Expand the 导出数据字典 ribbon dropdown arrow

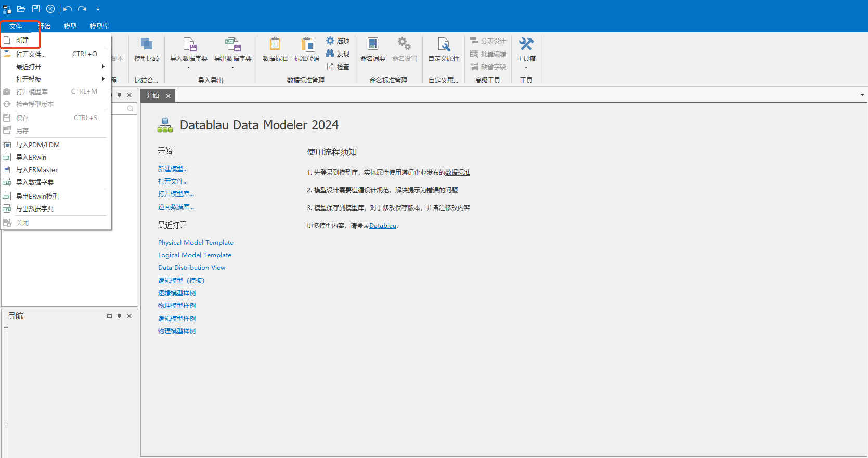pyautogui.click(x=233, y=67)
